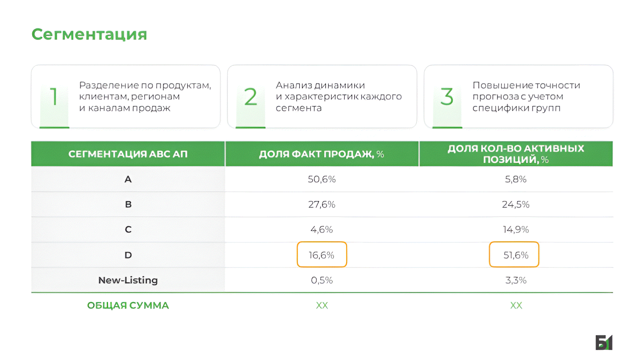Select segment row label D
The image size is (644, 362).
coord(128,255)
